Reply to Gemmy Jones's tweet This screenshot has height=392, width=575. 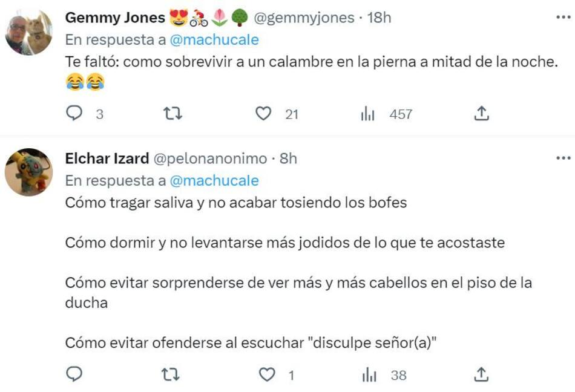click(x=74, y=114)
